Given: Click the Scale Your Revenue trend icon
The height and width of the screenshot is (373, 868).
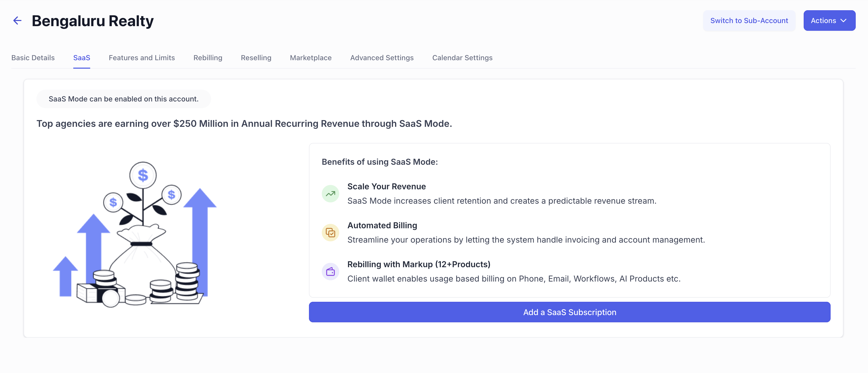Looking at the screenshot, I should pos(330,194).
